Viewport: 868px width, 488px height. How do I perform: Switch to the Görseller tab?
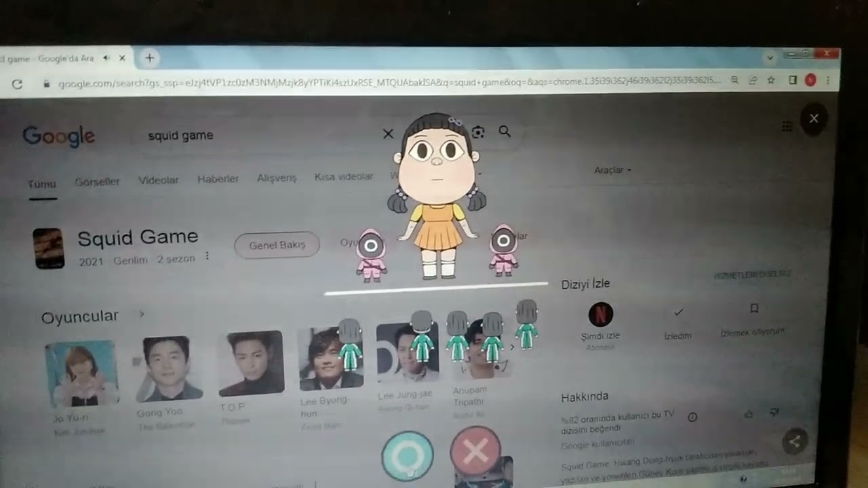click(97, 182)
